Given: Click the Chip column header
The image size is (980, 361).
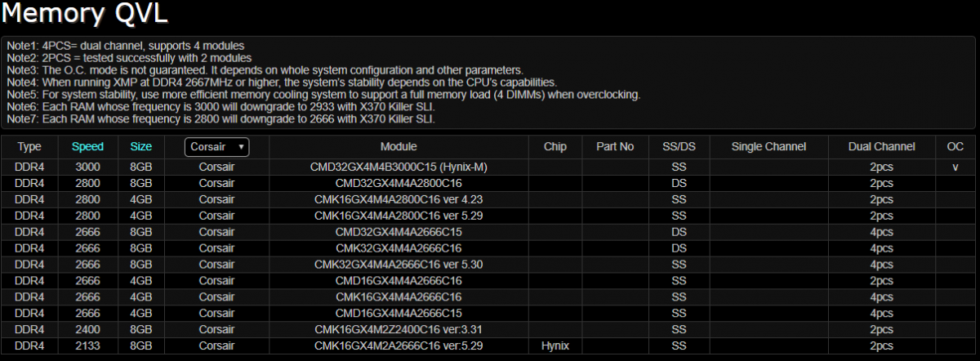Looking at the screenshot, I should click(555, 147).
